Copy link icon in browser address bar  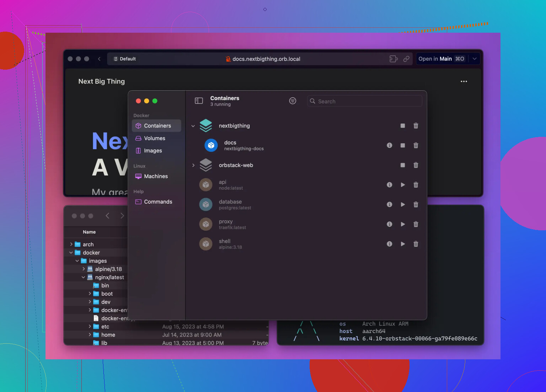[406, 59]
